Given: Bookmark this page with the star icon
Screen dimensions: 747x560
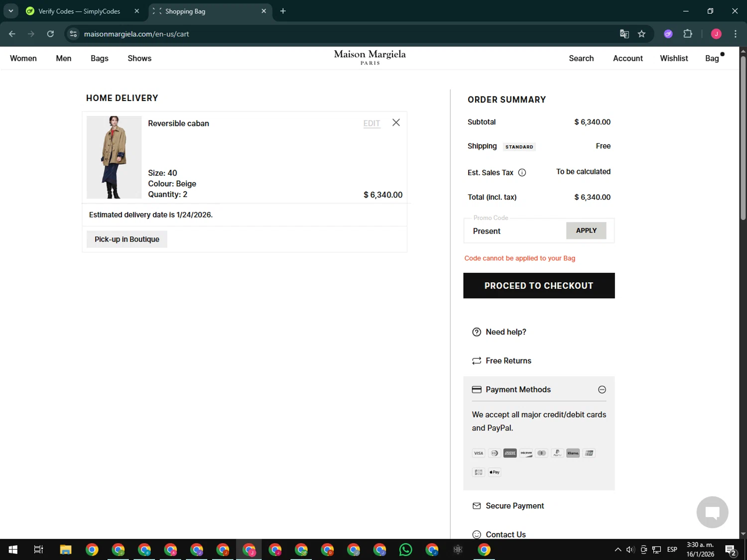Looking at the screenshot, I should click(641, 34).
